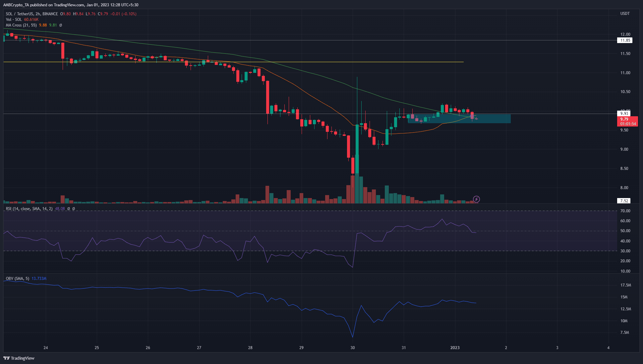Click the TradingView text at the bottom
643x364 pixels.
[x=23, y=358]
